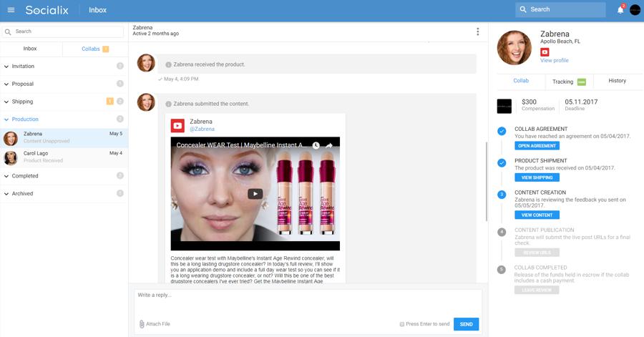The image size is (644, 337).
Task: Click Zabrena's avatar beside received product message
Action: coord(146,63)
